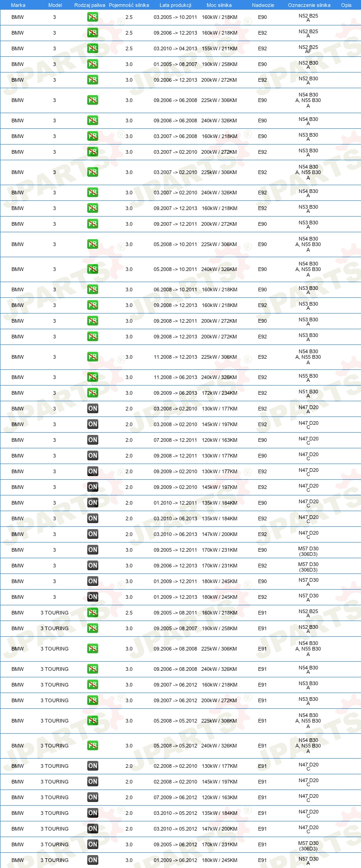Click the date cell 01.2009 -> 06.2012
The width and height of the screenshot is (361, 868).
175,860
